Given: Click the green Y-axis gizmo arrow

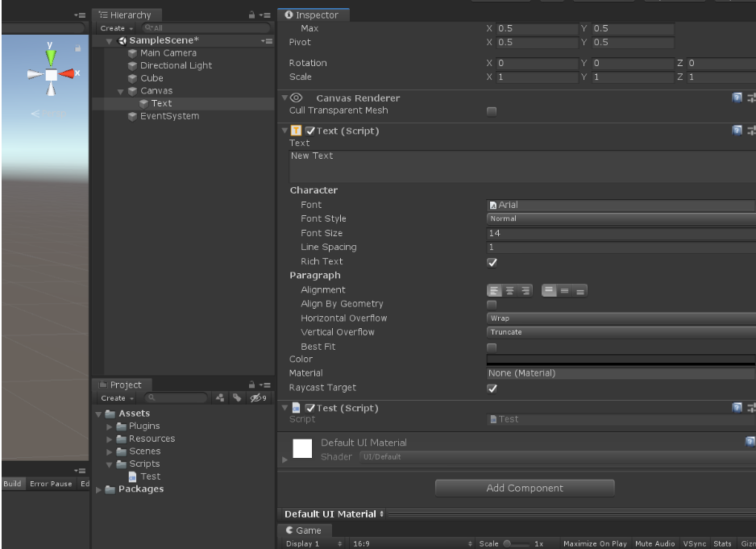Looking at the screenshot, I should 52,57.
